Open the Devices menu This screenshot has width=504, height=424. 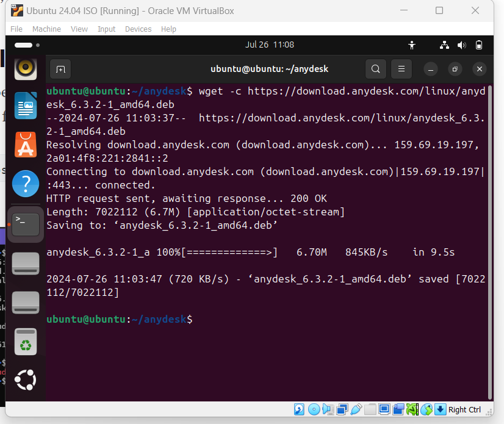[138, 29]
